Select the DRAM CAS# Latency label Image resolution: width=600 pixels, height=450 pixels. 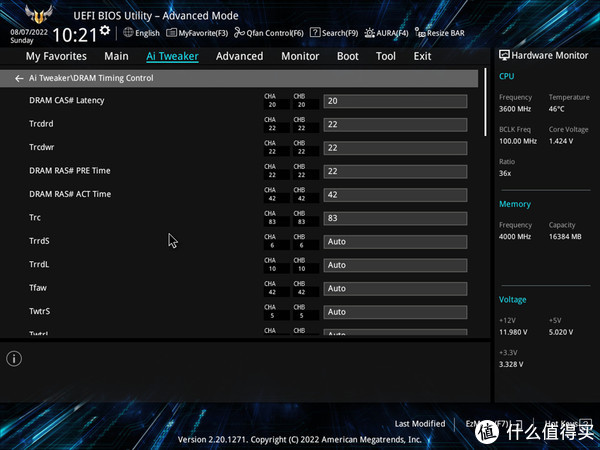67,101
